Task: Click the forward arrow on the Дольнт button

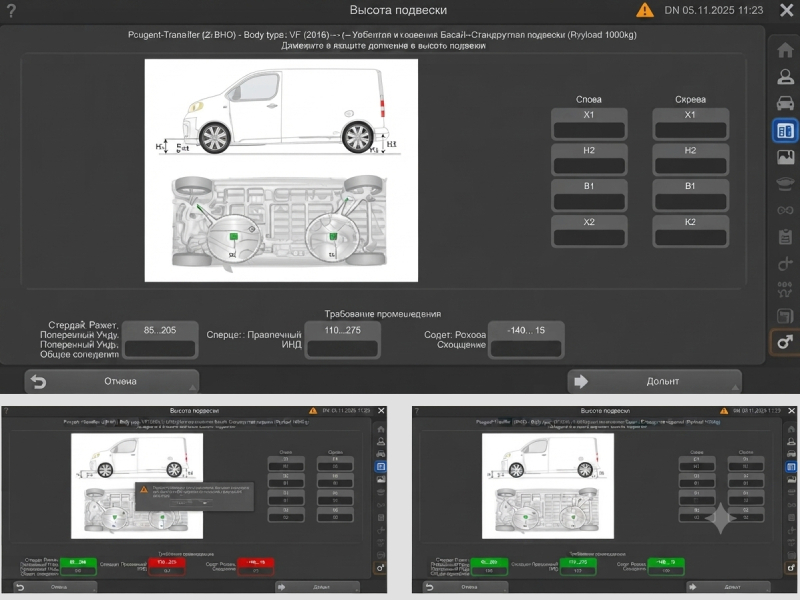Action: pyautogui.click(x=581, y=381)
